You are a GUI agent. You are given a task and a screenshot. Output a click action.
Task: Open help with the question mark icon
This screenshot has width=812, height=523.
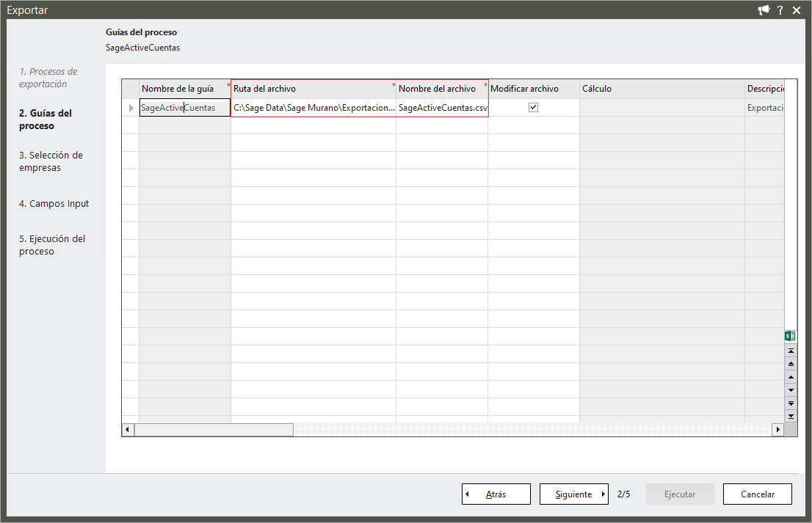pyautogui.click(x=780, y=10)
